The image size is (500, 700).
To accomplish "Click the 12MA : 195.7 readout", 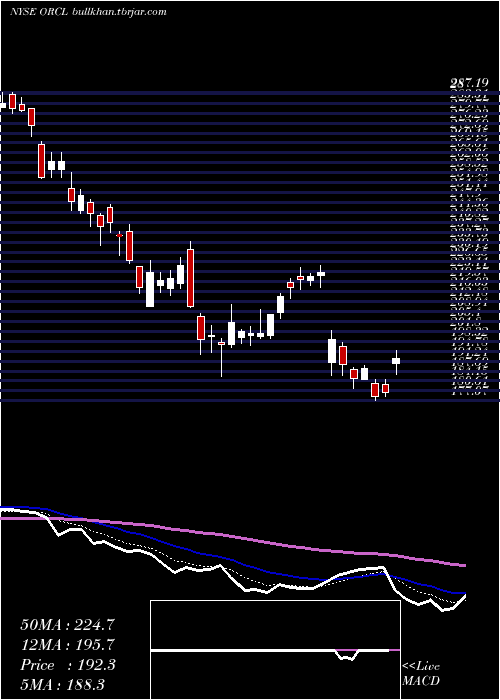I will point(67,645).
